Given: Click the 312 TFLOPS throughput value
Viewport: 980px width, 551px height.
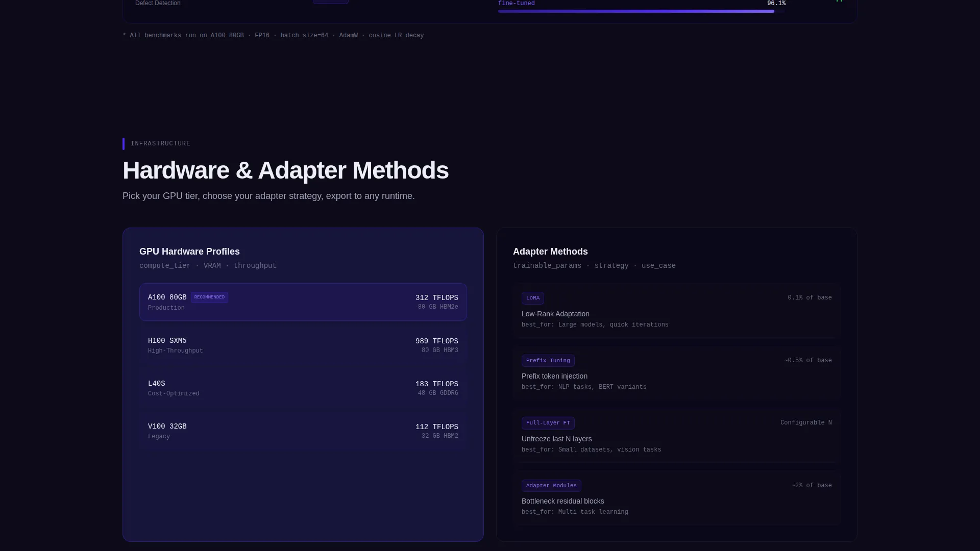Looking at the screenshot, I should (x=436, y=298).
